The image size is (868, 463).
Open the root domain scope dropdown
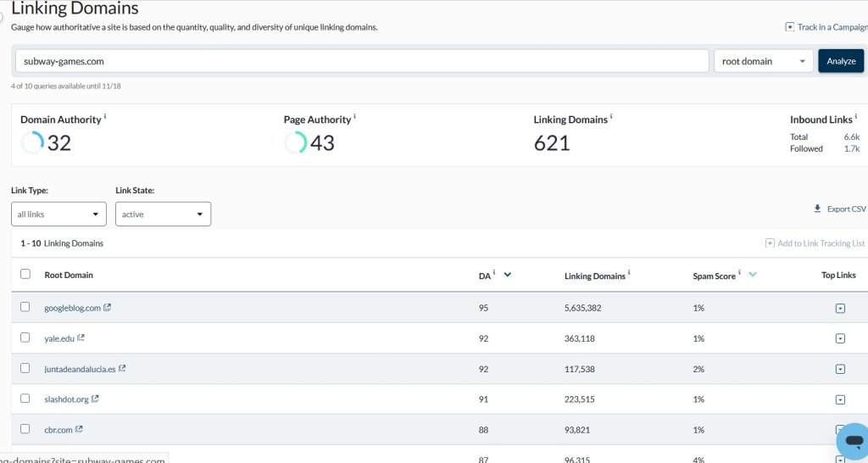pyautogui.click(x=763, y=61)
